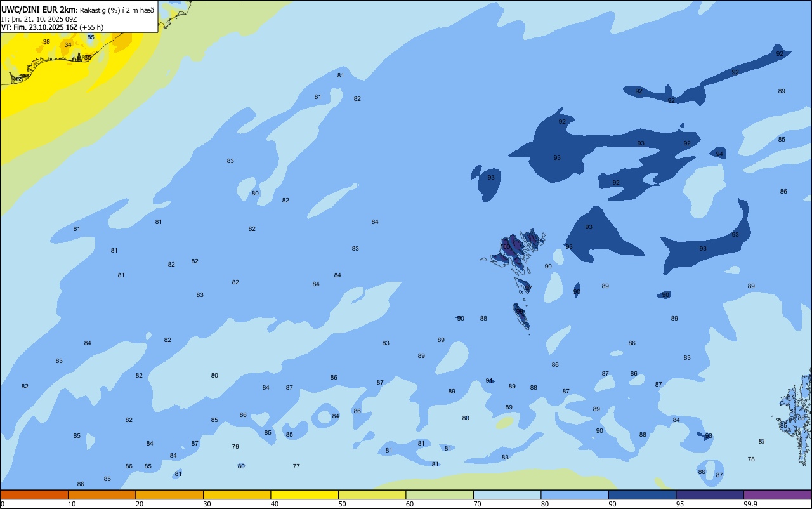Click the 50–60 pale yellow legend swatch
The width and height of the screenshot is (812, 509).
pos(372,494)
